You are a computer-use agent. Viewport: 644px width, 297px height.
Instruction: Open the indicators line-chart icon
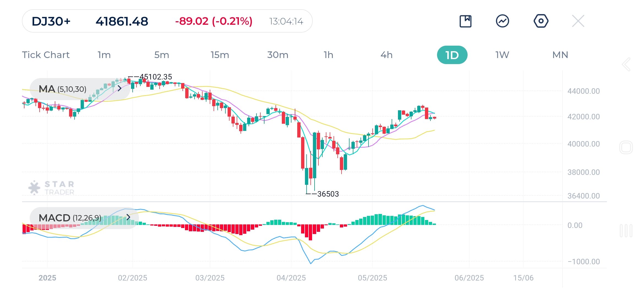click(x=503, y=21)
